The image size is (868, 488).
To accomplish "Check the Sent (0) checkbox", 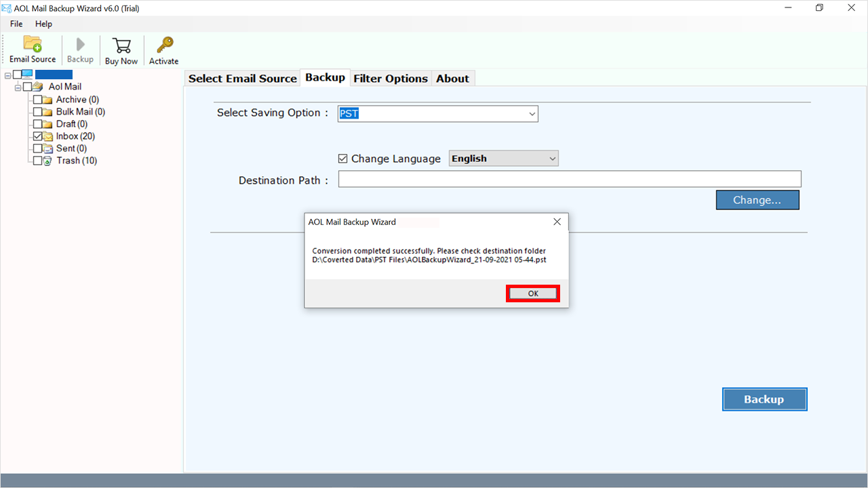I will (37, 148).
